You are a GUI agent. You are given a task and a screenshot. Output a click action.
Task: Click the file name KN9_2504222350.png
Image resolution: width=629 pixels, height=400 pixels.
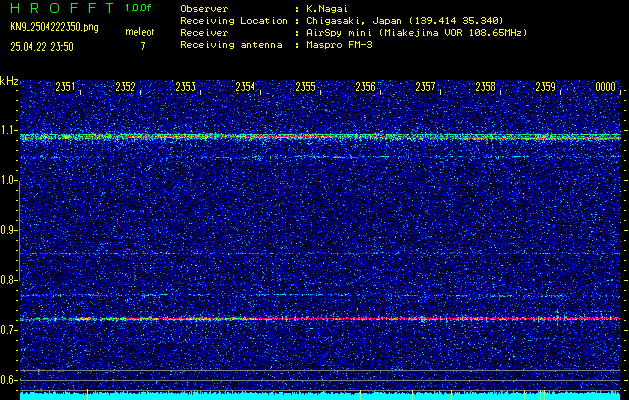54,27
